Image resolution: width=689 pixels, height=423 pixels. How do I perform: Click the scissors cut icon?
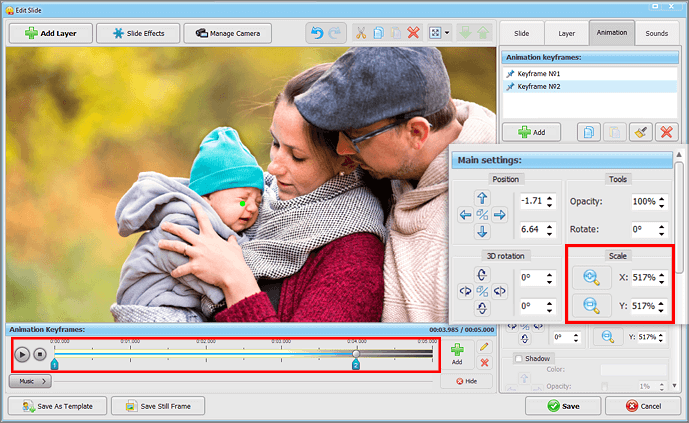click(361, 33)
